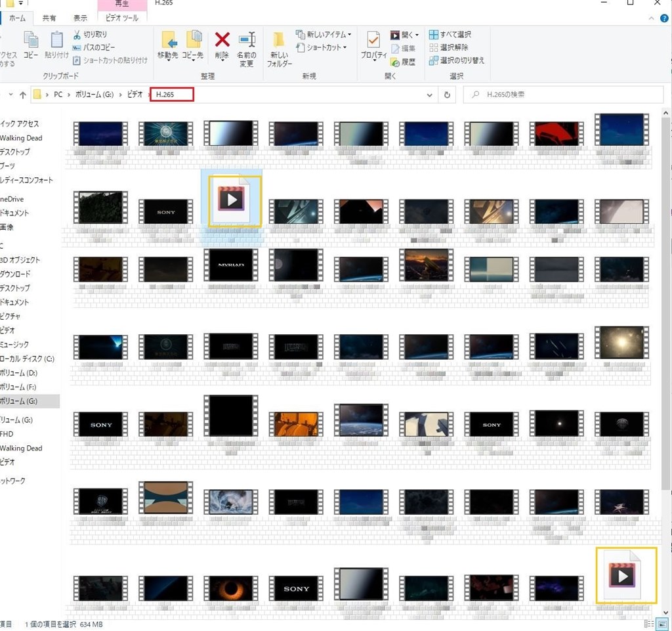This screenshot has width=672, height=631.
Task: Open the Home (ホーム) tab
Action: tap(17, 18)
